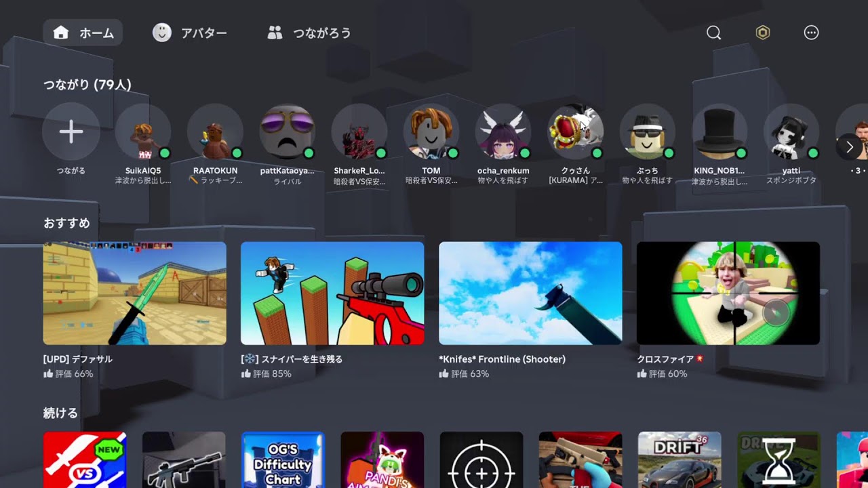Viewport: 868px width, 488px height.
Task: Click the つながる plus button
Action: coord(71,131)
